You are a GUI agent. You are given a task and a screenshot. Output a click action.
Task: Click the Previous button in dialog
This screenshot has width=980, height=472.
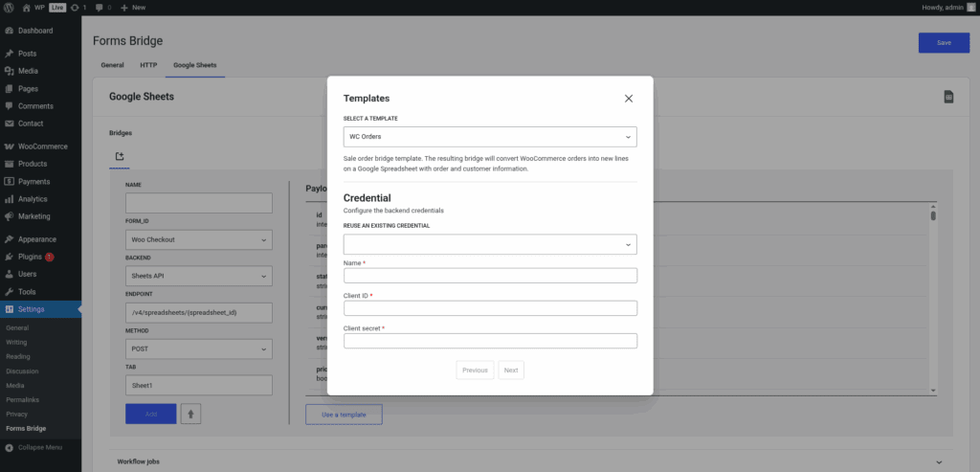(x=475, y=371)
